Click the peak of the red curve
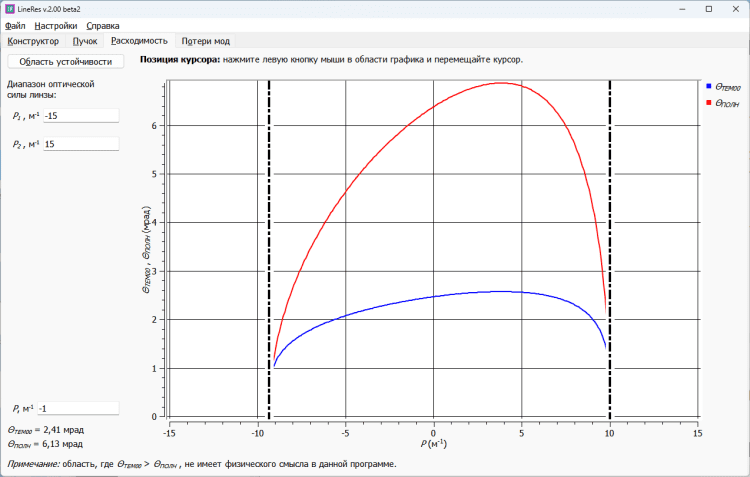The width and height of the screenshot is (750, 477). (502, 83)
